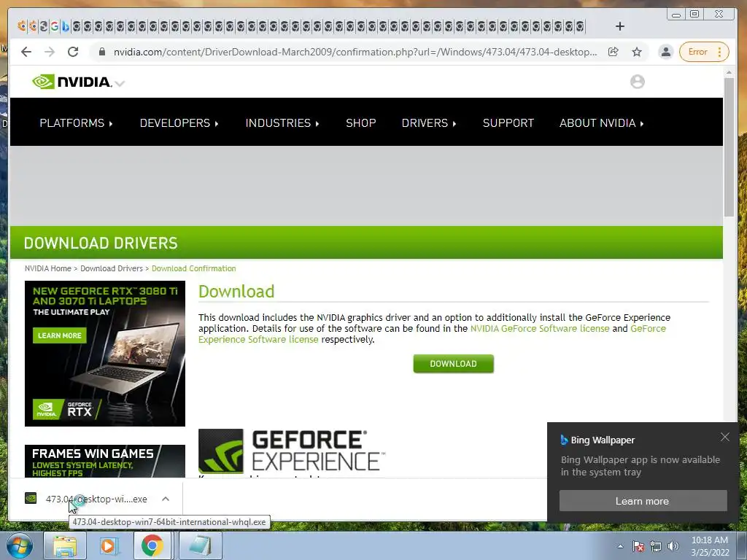Viewport: 747px width, 560px height.
Task: Expand the chevron beside the NVIDIA logo
Action: click(x=120, y=83)
